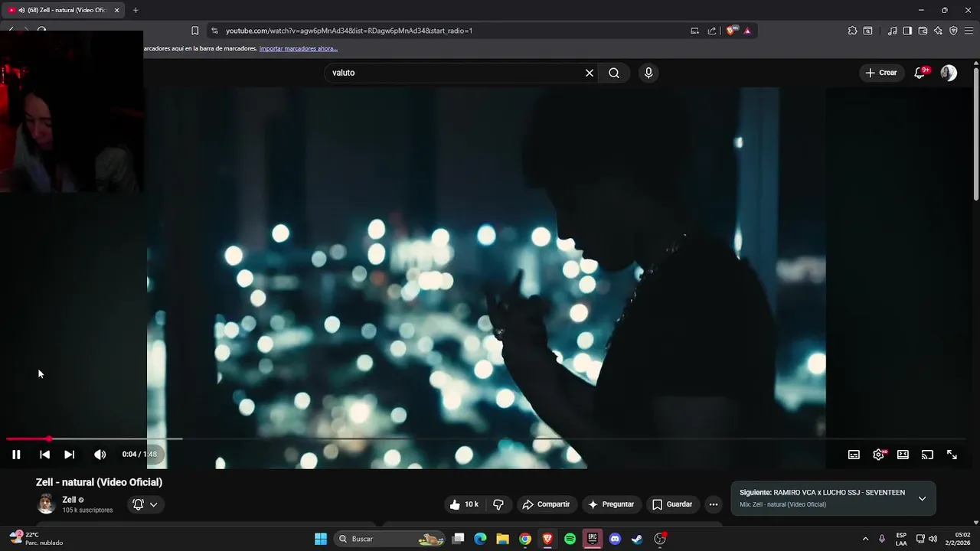Screen dimensions: 980x551
Task: Select the Zell - natural browser tab
Action: pyautogui.click(x=61, y=10)
